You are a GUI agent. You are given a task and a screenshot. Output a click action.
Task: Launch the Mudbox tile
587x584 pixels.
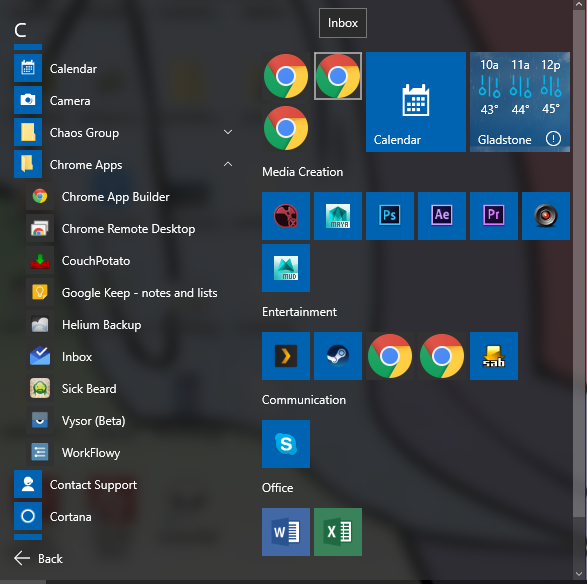[x=286, y=268]
